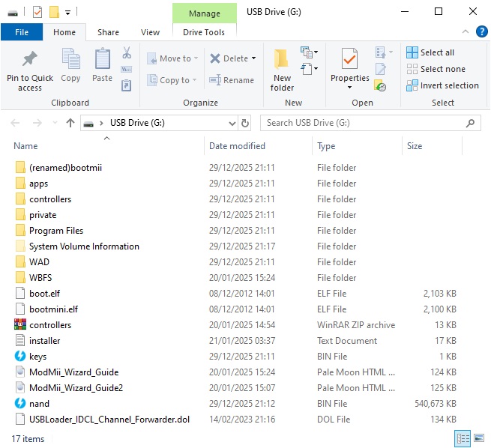
Task: Select the controllers WinRAR ZIP archive icon
Action: pyautogui.click(x=20, y=324)
